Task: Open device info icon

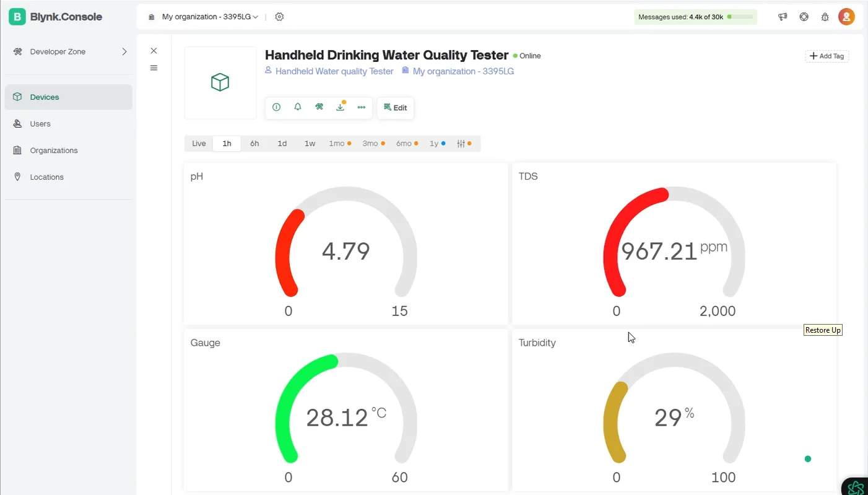Action: tap(277, 107)
